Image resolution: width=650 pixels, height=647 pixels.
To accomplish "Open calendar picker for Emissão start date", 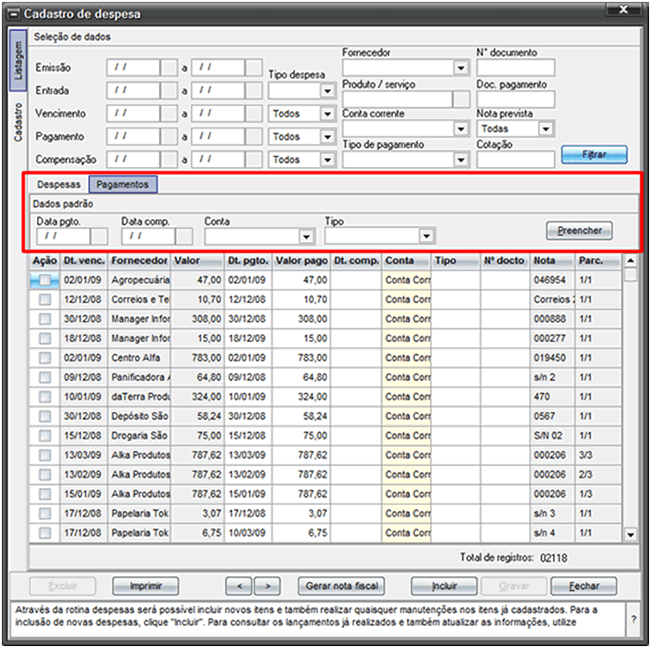I will 169,68.
